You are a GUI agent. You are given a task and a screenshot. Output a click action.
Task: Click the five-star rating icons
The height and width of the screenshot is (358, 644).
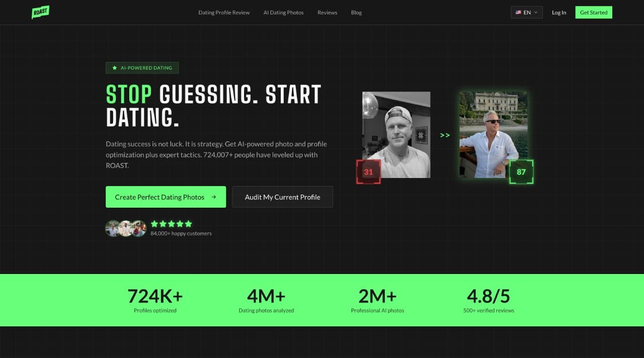pyautogui.click(x=172, y=224)
